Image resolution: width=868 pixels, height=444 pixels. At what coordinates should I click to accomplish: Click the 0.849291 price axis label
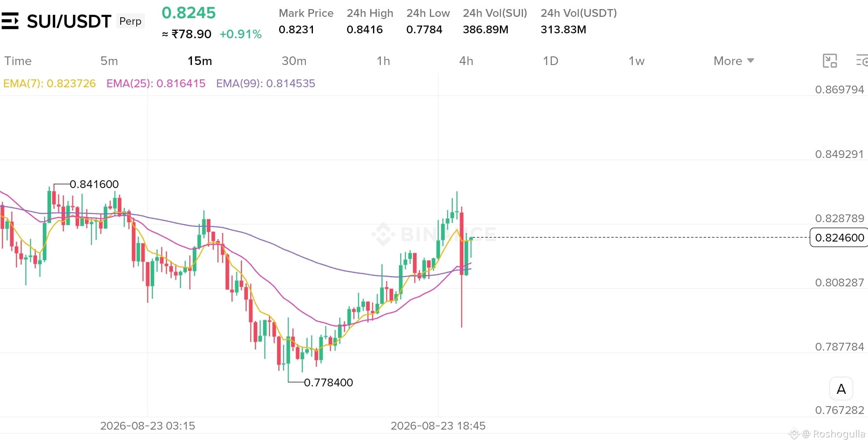click(x=839, y=154)
